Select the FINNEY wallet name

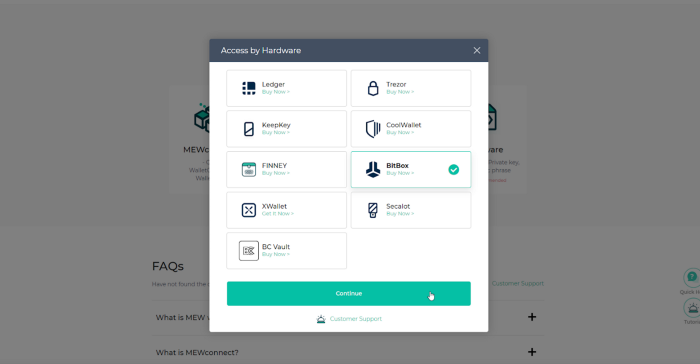click(x=274, y=166)
